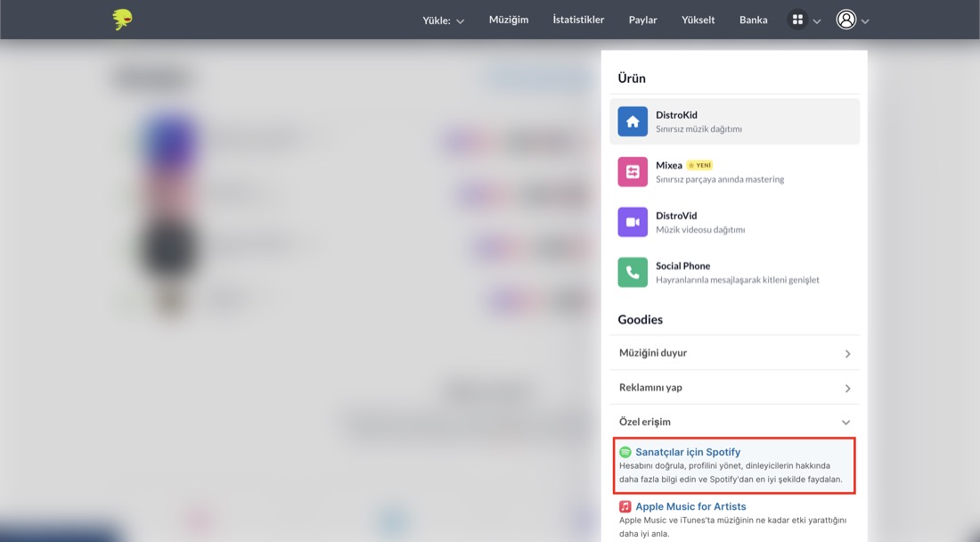Expand the Reklamını yap section
980x542 pixels.
click(x=734, y=388)
